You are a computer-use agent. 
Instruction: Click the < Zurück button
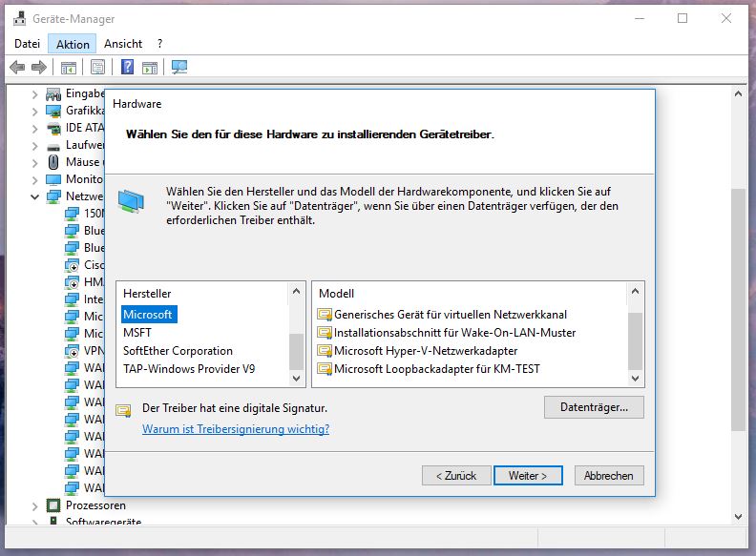456,476
